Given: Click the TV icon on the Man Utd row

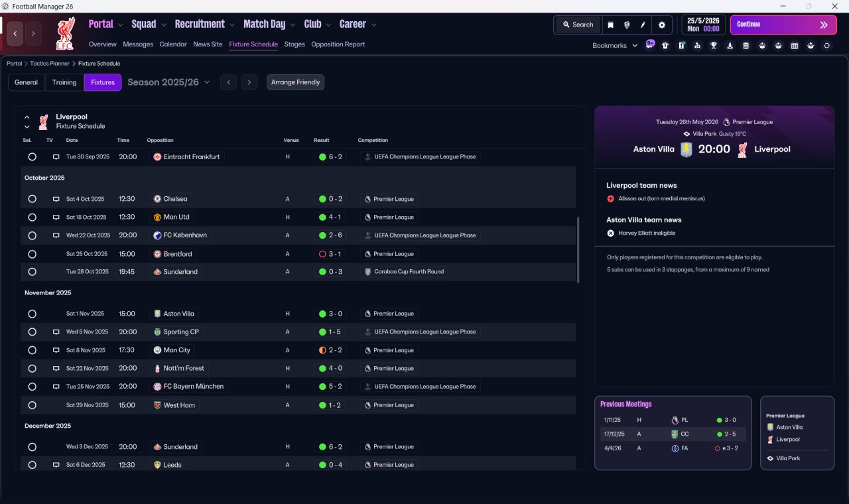Looking at the screenshot, I should [56, 217].
